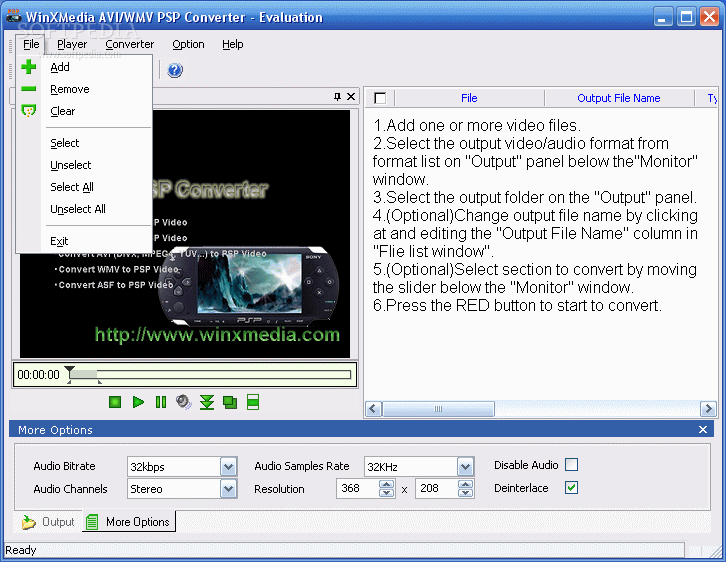This screenshot has height=562, width=726.
Task: Open the Audio Samples Rate dropdown
Action: point(465,467)
